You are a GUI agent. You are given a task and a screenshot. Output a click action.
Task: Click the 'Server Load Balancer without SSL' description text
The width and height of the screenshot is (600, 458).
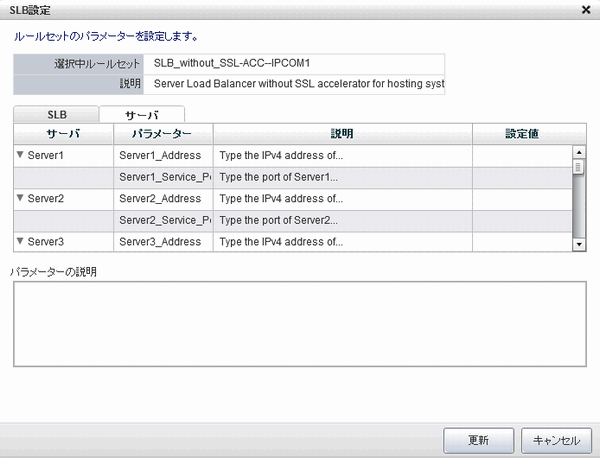tap(299, 84)
